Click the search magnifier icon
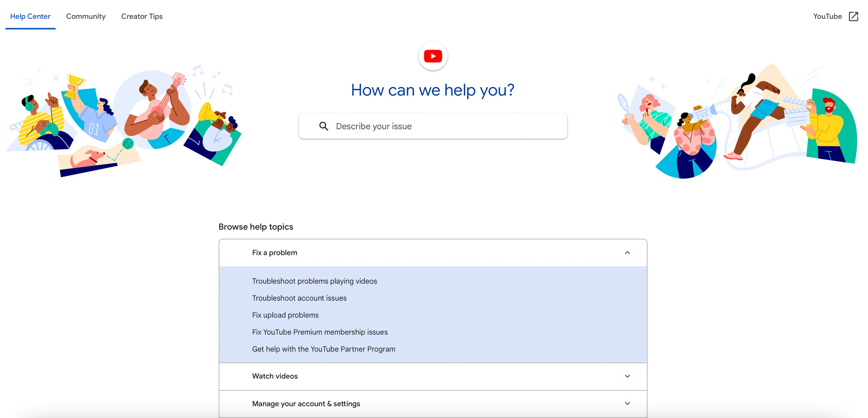 (324, 126)
